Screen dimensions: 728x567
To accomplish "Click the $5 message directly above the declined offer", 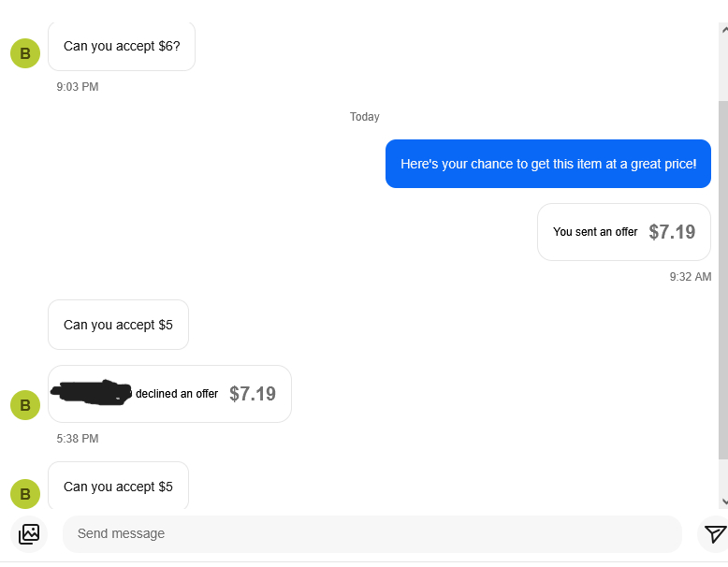I will (x=118, y=325).
